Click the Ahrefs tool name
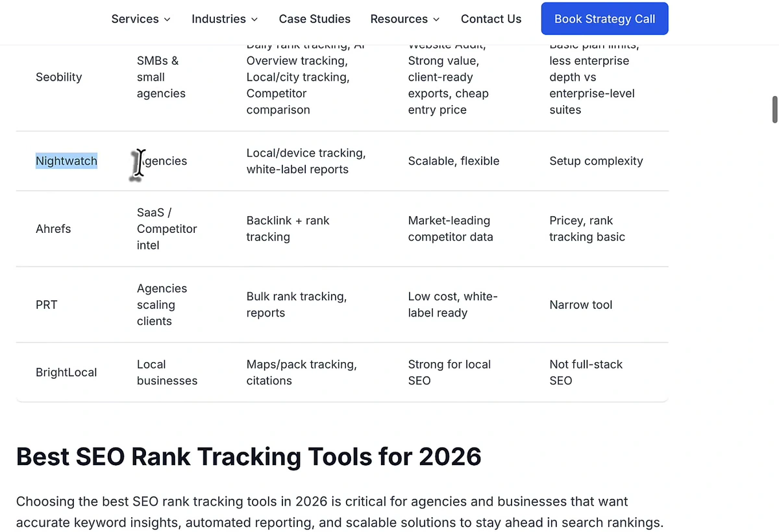Viewport: 779px width, 532px height. coord(53,229)
